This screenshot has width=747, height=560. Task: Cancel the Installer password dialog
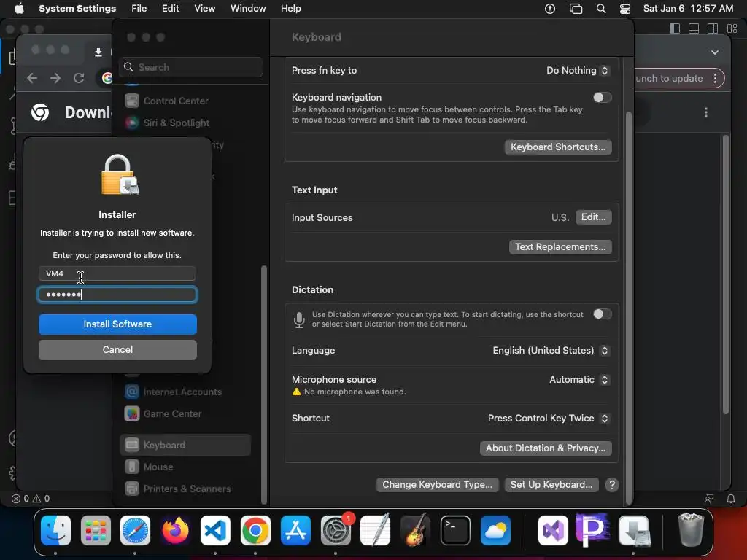coord(117,350)
